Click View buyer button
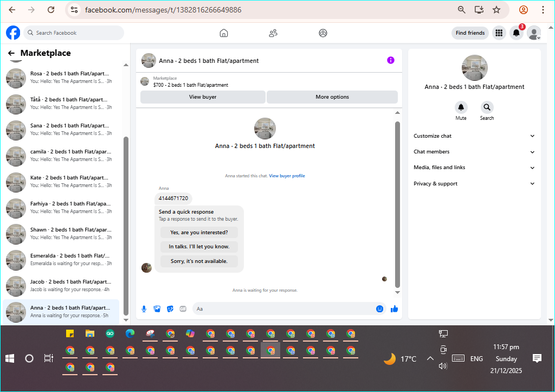The height and width of the screenshot is (392, 555). [203, 97]
